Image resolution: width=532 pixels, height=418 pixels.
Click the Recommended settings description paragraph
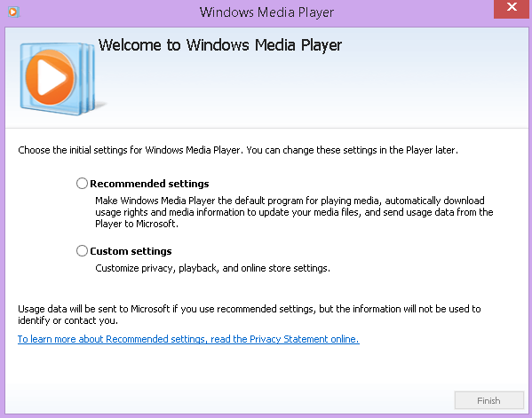[294, 212]
